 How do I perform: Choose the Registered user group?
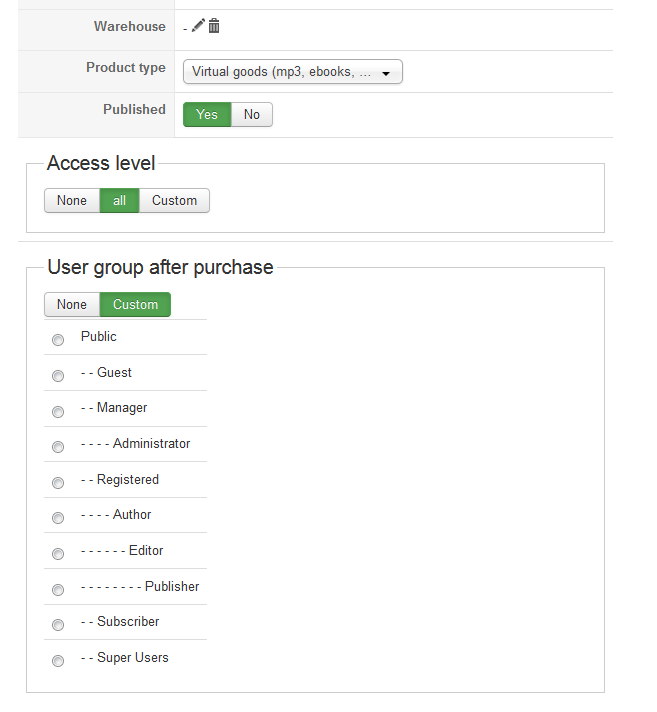[x=58, y=483]
